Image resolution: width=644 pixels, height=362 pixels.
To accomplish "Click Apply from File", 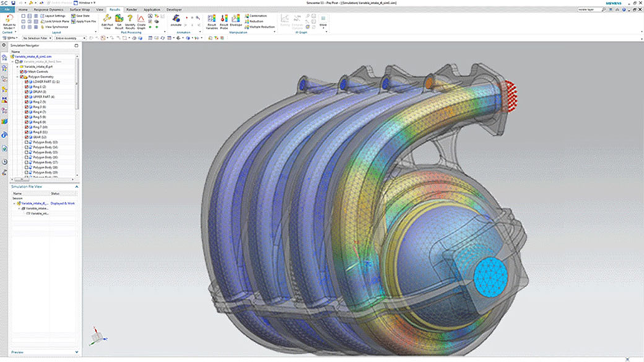I will click(84, 21).
